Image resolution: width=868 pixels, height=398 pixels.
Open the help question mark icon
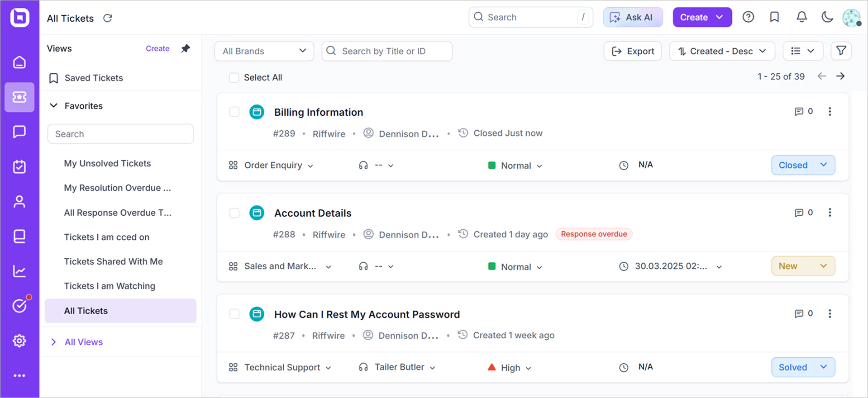click(748, 17)
